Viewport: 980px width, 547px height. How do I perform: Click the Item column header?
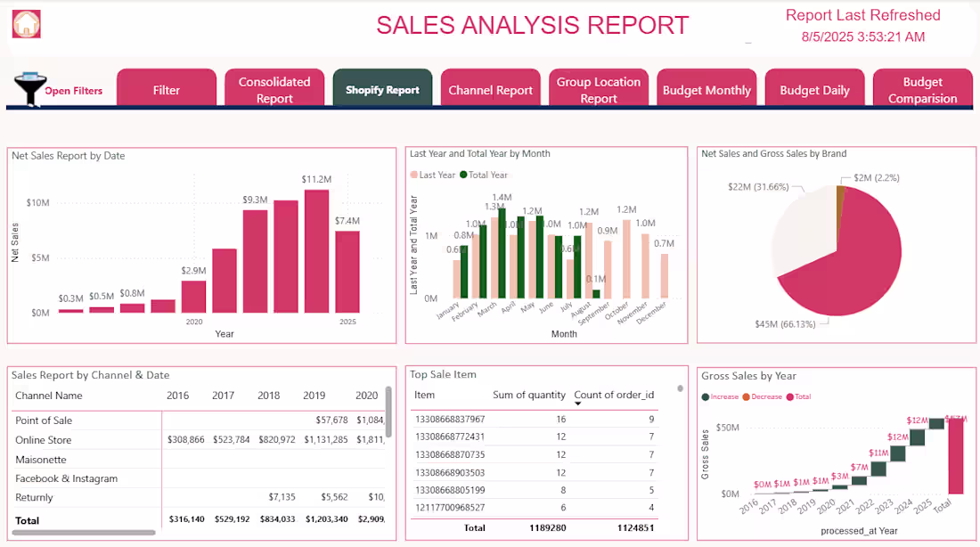[x=424, y=395]
